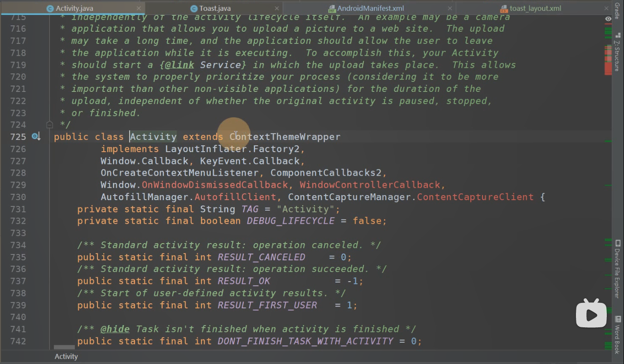Click the RESULT_FIRST_USER constant

(267, 305)
